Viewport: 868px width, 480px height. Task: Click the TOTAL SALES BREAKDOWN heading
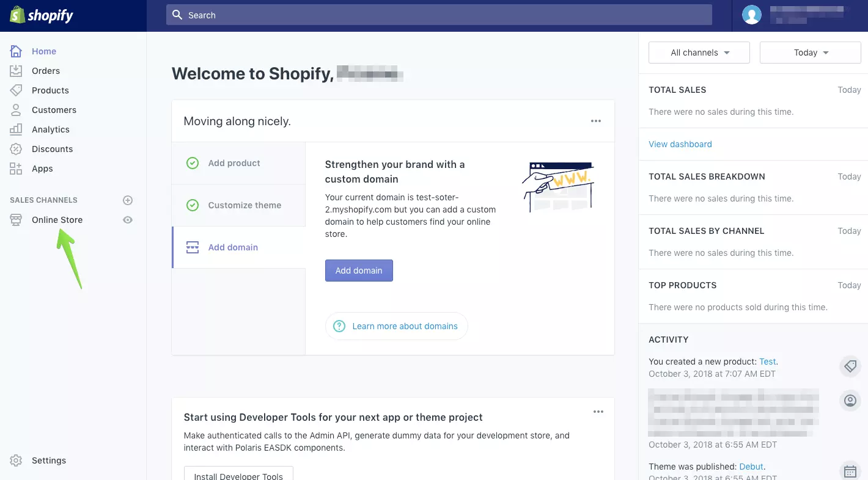[x=707, y=176]
